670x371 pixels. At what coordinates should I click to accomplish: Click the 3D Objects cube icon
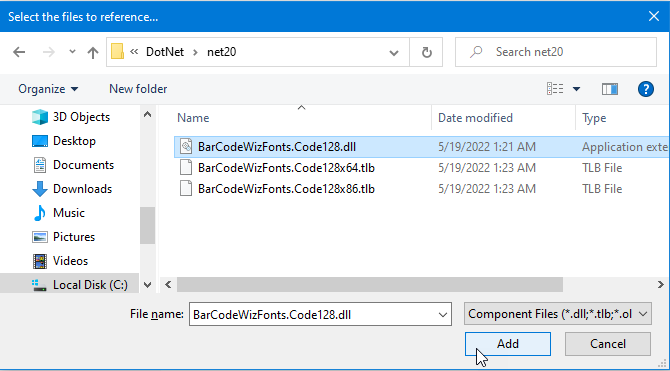point(40,117)
